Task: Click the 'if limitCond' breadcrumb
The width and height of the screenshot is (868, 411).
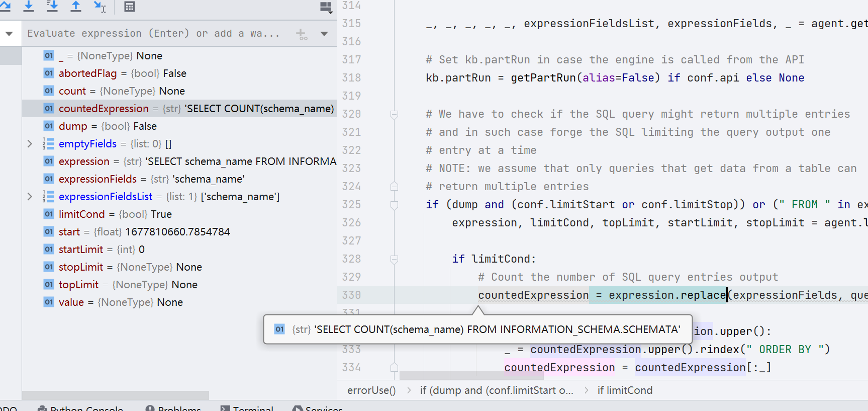Action: point(625,390)
